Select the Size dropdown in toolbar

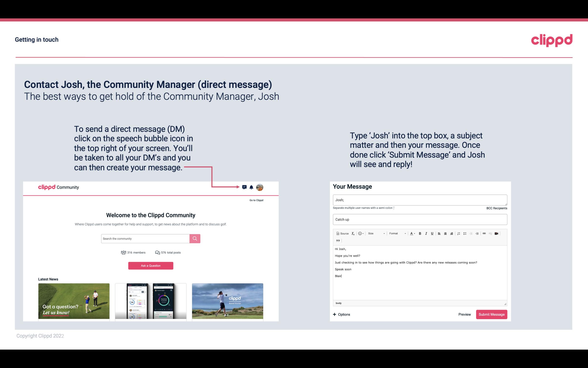click(x=375, y=233)
